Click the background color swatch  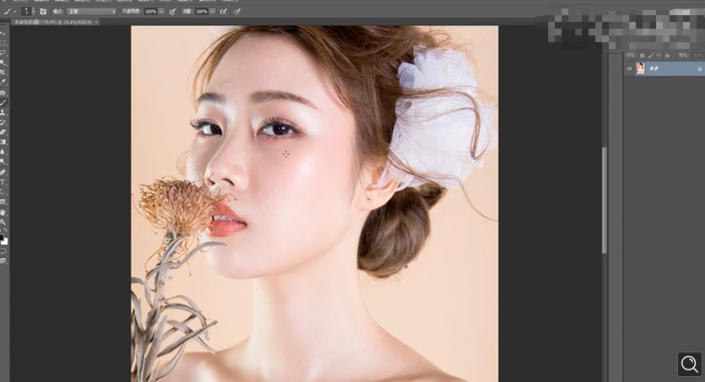pyautogui.click(x=5, y=242)
